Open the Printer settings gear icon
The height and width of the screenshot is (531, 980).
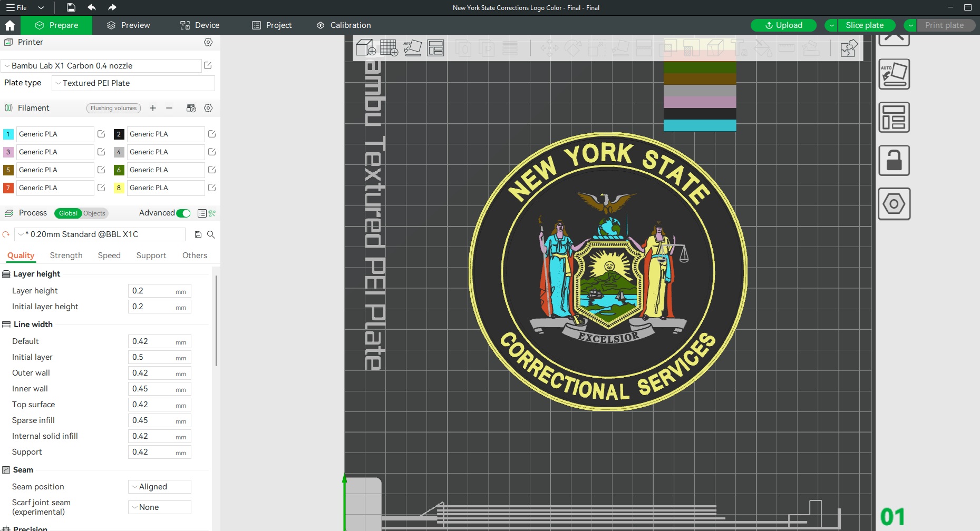point(208,42)
